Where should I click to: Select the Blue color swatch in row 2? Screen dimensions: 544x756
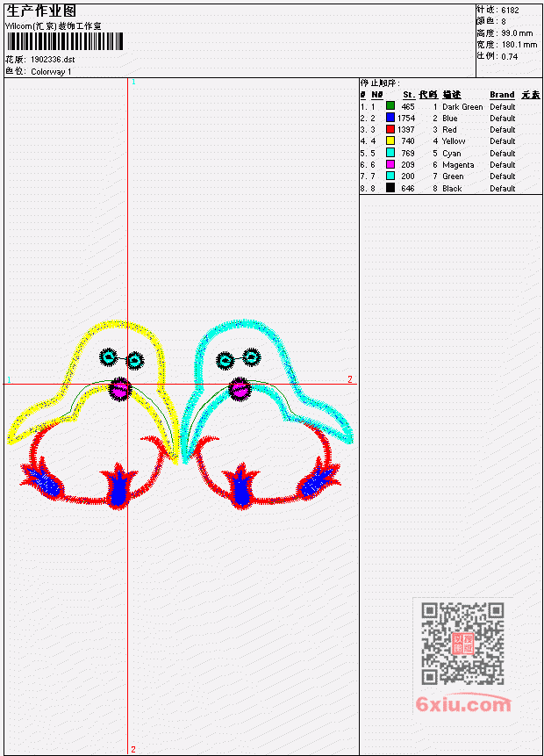pos(390,118)
